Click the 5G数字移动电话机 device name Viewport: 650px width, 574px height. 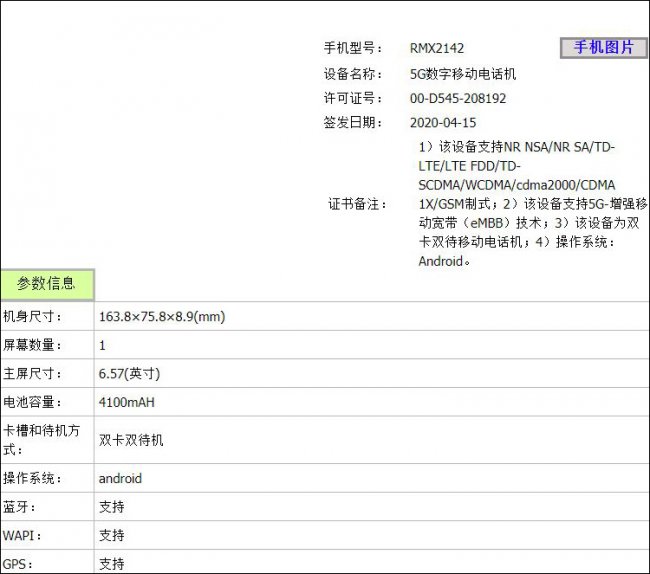click(463, 74)
